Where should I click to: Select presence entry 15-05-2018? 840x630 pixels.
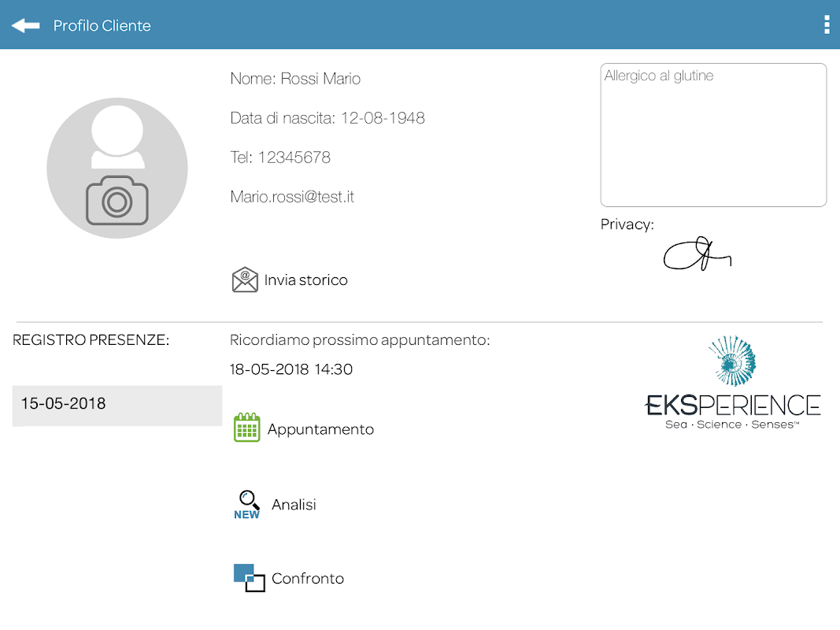coord(117,406)
